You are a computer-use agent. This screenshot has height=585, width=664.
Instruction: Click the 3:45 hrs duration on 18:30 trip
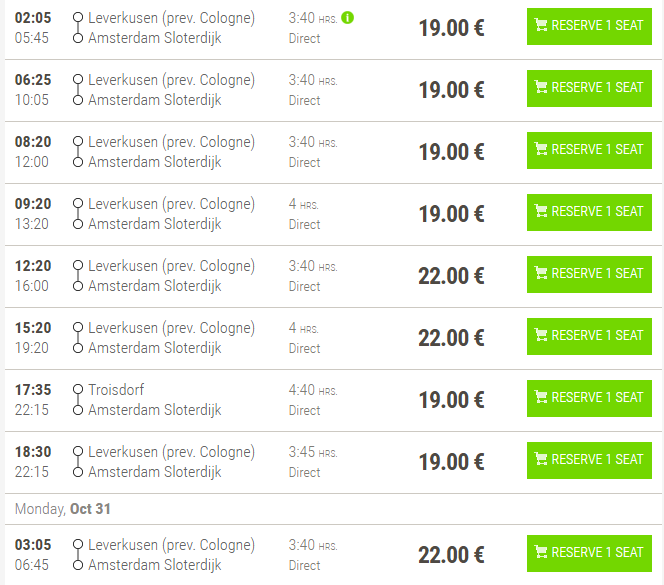[313, 452]
